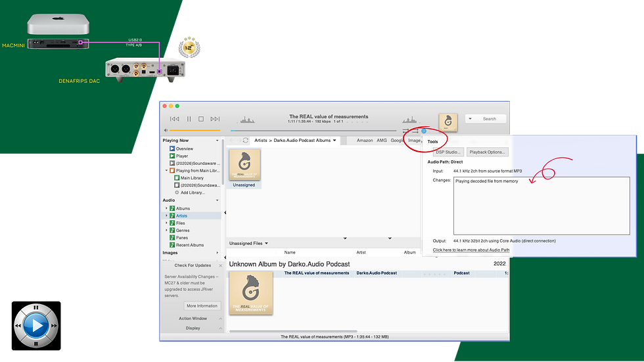
Task: Adjust the orange volume slider
Action: pos(196,131)
